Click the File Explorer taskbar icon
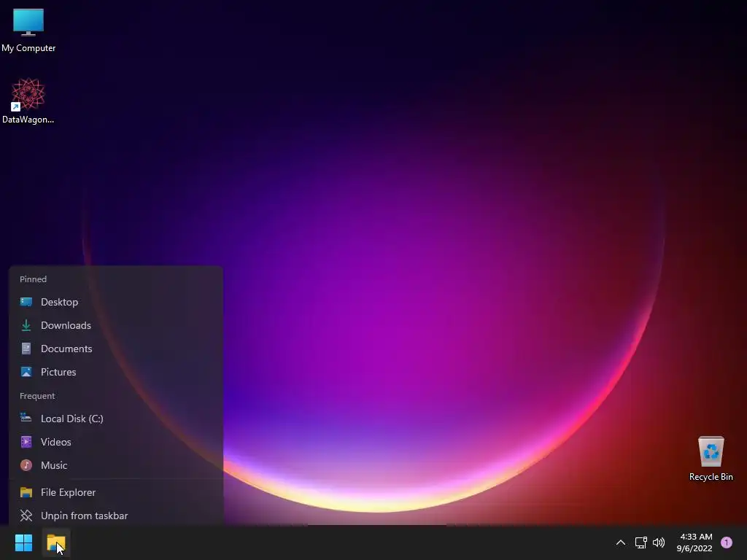Screen dimensions: 747x560 pos(56,542)
